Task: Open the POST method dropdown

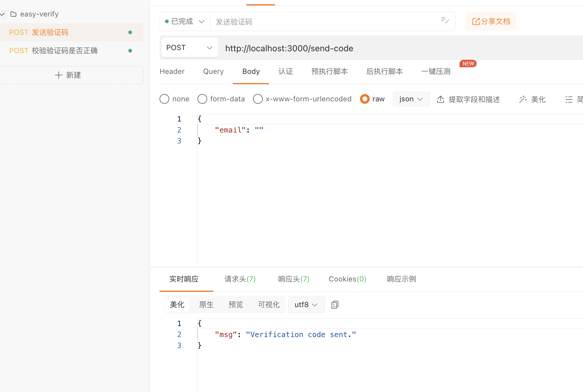Action: click(x=189, y=48)
